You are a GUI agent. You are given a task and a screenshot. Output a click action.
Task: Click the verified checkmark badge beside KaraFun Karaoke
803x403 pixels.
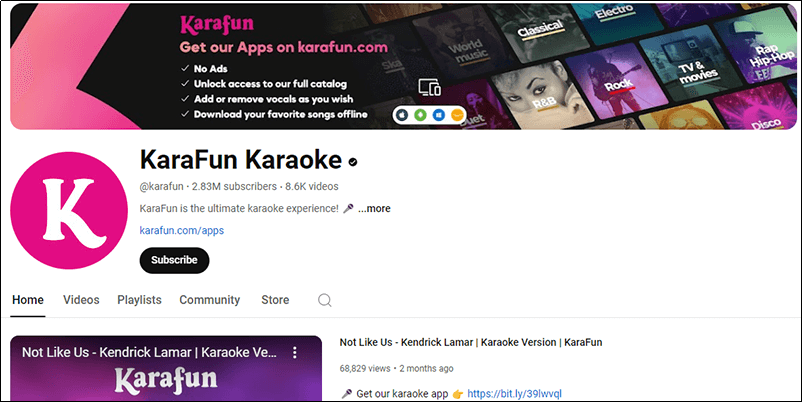click(x=353, y=162)
